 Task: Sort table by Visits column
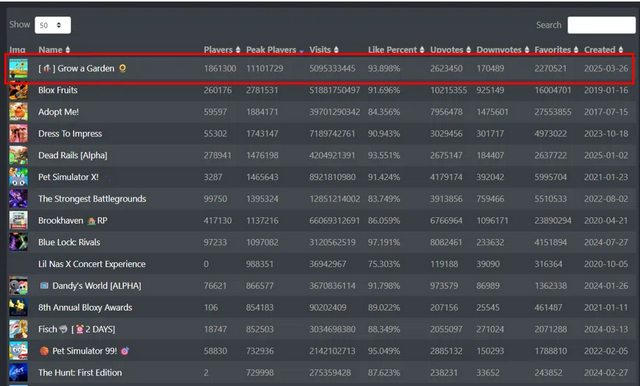tap(324, 50)
